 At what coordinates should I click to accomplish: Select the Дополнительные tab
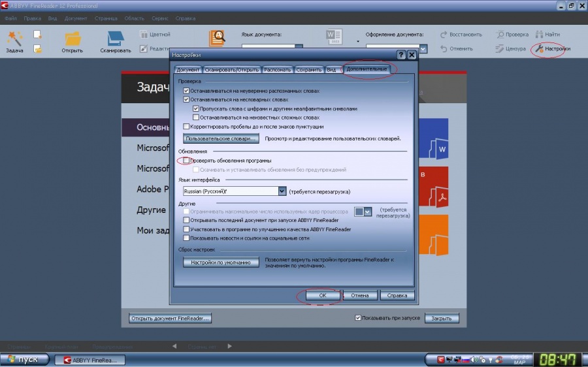coord(367,69)
